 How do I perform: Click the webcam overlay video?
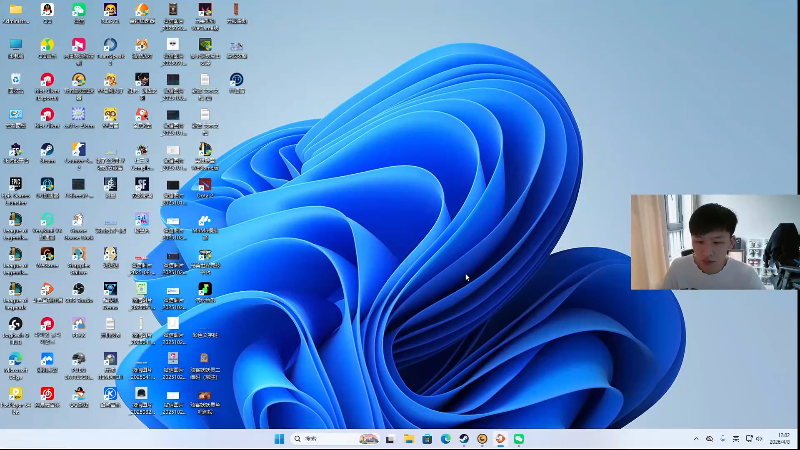(x=714, y=242)
